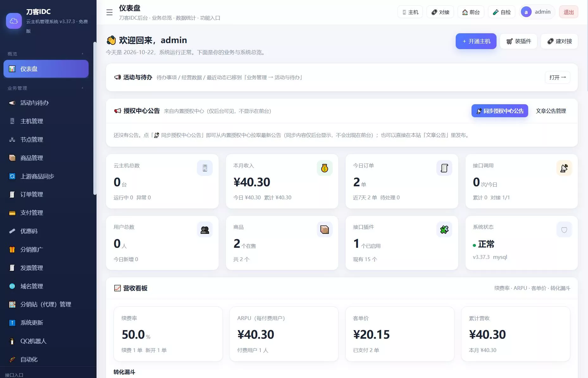The width and height of the screenshot is (588, 378).
Task: Click the users icon on 用户总数 card
Action: (205, 229)
